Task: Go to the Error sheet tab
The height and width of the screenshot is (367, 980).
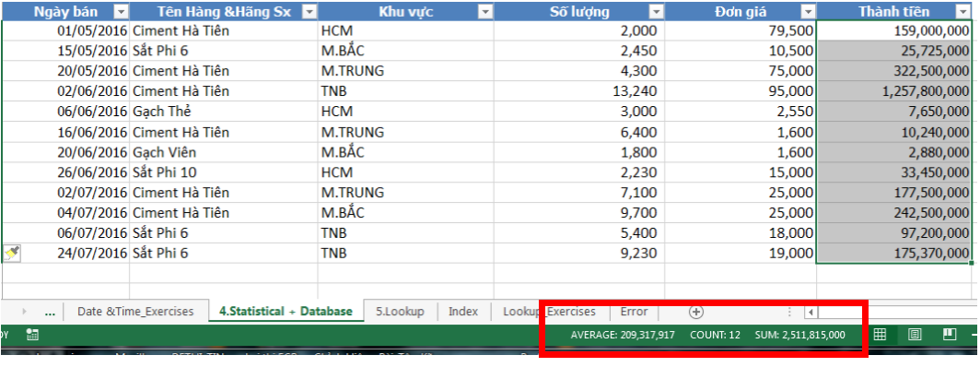Action: (634, 312)
